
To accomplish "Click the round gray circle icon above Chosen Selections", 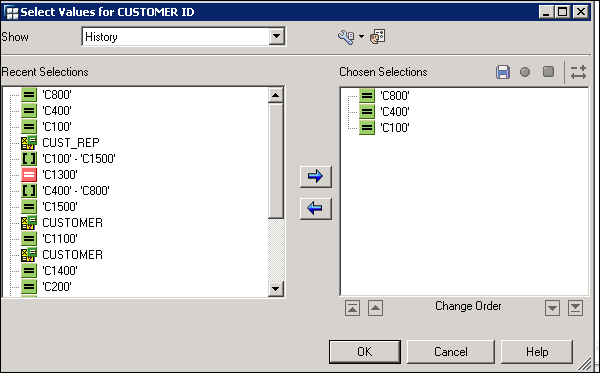I will coord(525,72).
